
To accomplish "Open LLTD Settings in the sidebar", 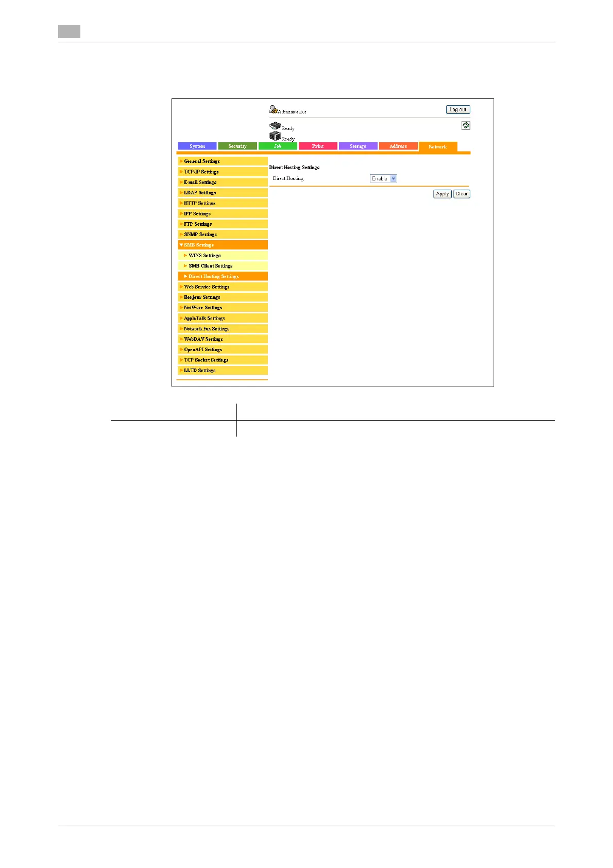I will click(223, 371).
